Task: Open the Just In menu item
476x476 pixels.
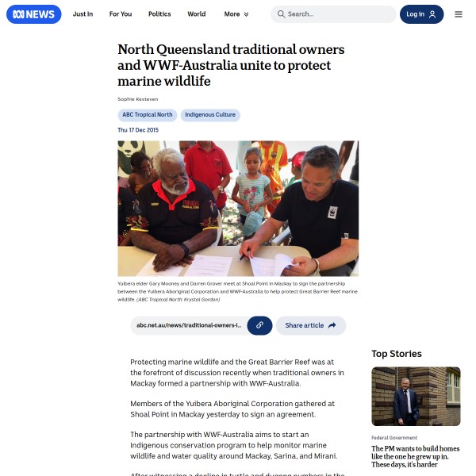Action: click(83, 14)
